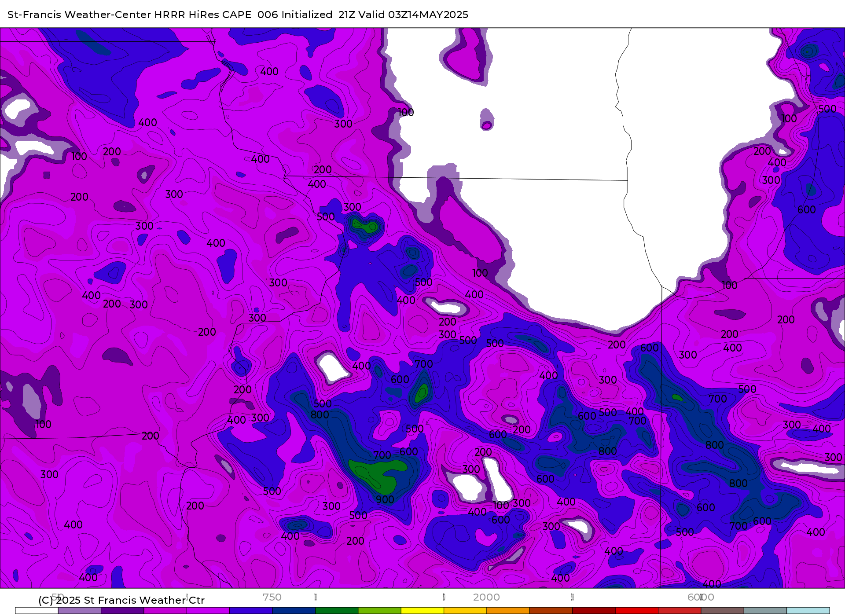Click the "(C) 2025 St Francis Weather Ctr" text
This screenshot has width=845, height=616.
point(121,600)
